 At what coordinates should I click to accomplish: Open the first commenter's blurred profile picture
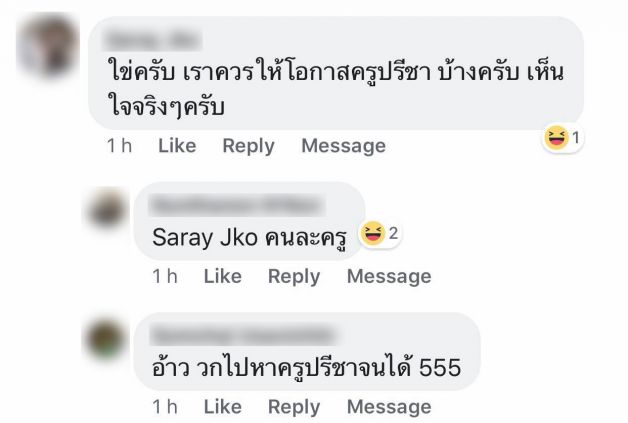(x=47, y=45)
